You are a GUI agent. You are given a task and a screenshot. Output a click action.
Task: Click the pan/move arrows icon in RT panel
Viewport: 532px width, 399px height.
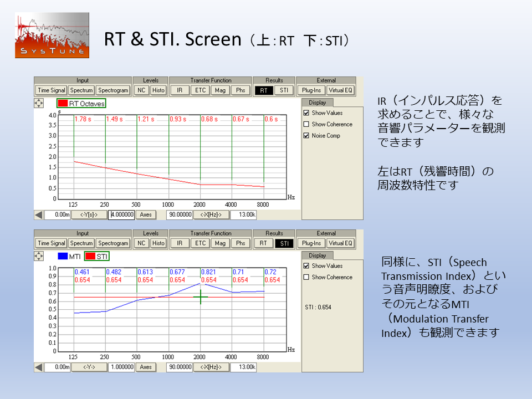(x=39, y=103)
